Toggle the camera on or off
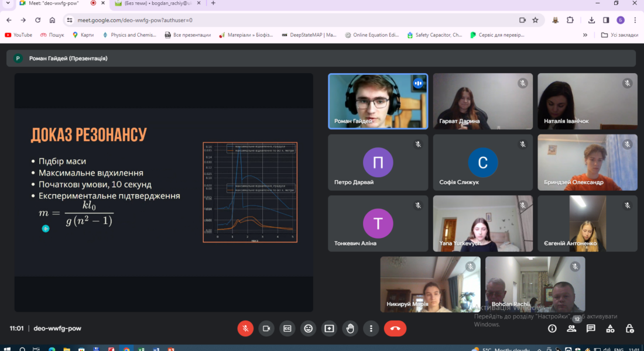 point(266,328)
